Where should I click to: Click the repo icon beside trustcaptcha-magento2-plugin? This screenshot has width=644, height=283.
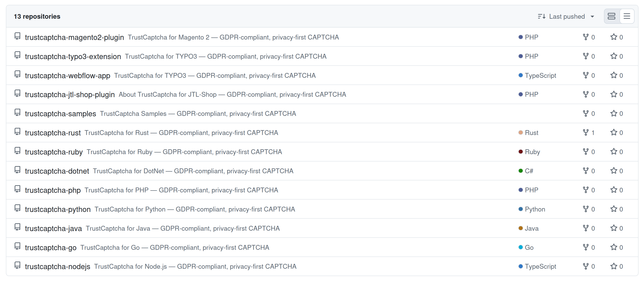[17, 36]
